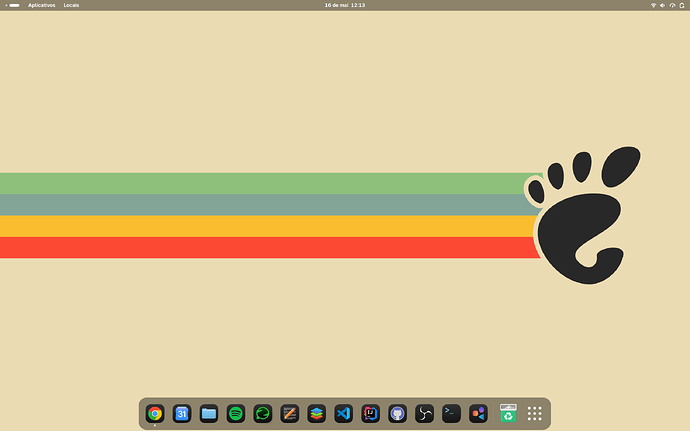Open the Wi-Fi network indicator
This screenshot has height=431, width=690.
point(653,5)
